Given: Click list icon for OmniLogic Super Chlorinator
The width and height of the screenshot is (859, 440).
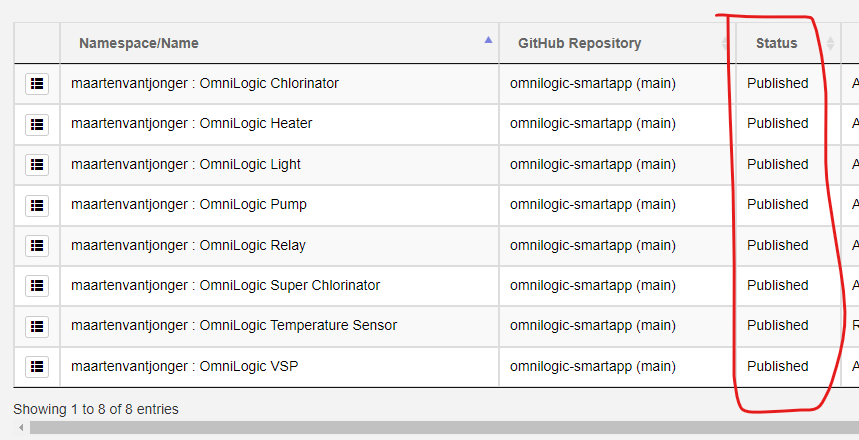Looking at the screenshot, I should [x=37, y=286].
